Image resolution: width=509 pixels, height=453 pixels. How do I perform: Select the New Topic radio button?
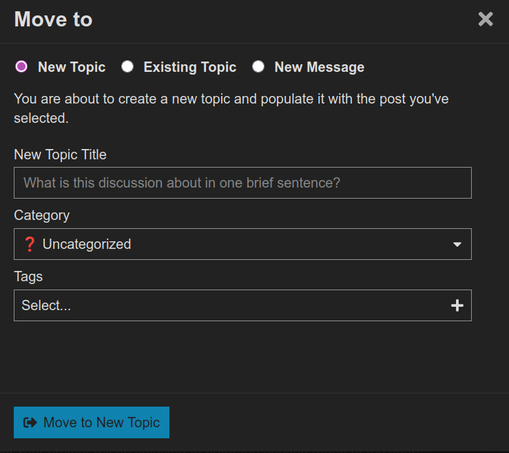coord(21,67)
